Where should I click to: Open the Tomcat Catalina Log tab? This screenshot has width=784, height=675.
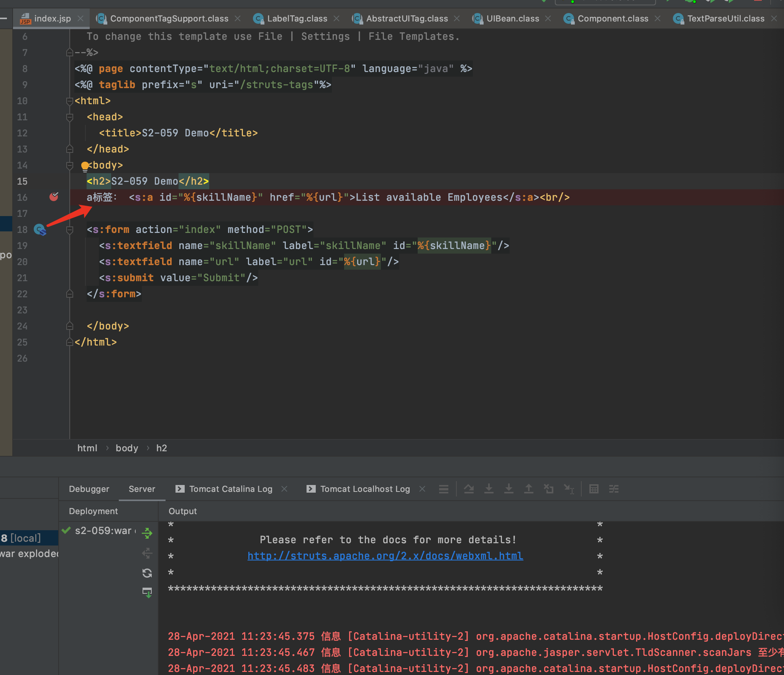click(231, 489)
